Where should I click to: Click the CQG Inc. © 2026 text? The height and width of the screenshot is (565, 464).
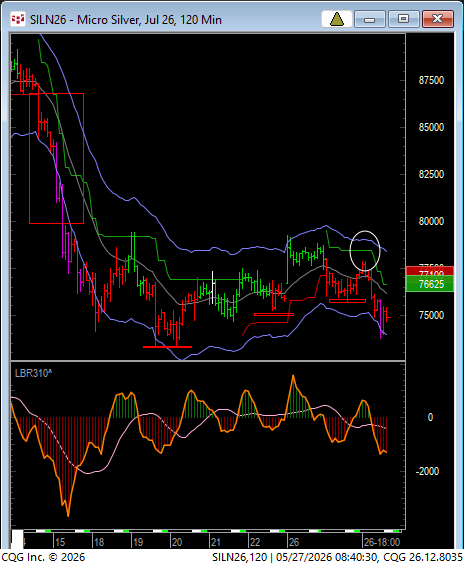point(43,557)
